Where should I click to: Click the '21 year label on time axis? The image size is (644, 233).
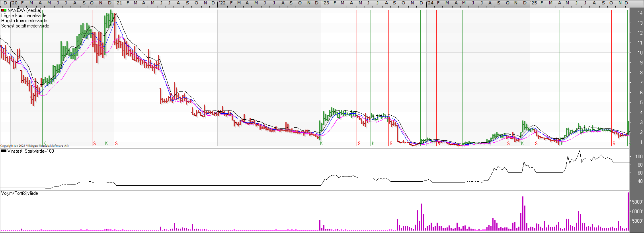coord(119,3)
